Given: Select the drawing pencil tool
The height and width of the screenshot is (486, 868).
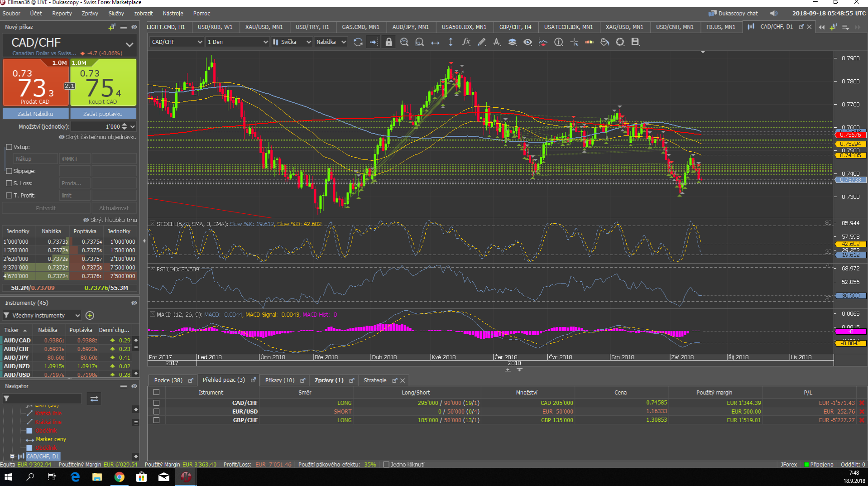Looking at the screenshot, I should pos(481,42).
